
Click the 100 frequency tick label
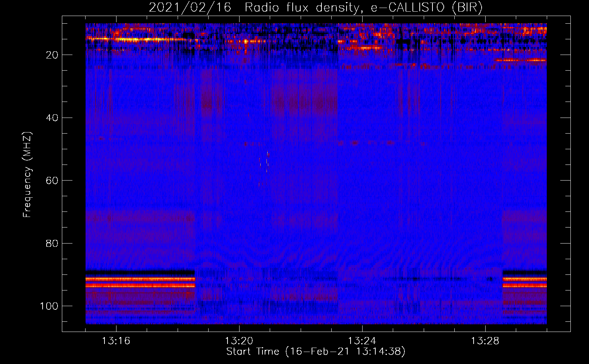[x=49, y=306]
